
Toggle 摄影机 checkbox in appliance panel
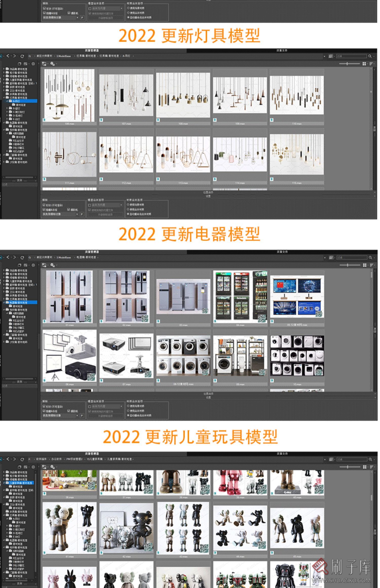point(69,411)
